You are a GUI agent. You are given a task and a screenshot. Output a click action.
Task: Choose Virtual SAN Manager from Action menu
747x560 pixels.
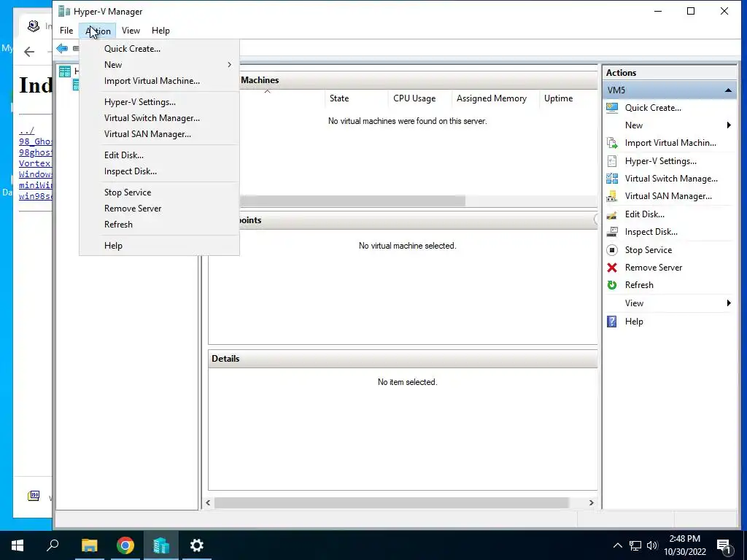tap(159, 134)
